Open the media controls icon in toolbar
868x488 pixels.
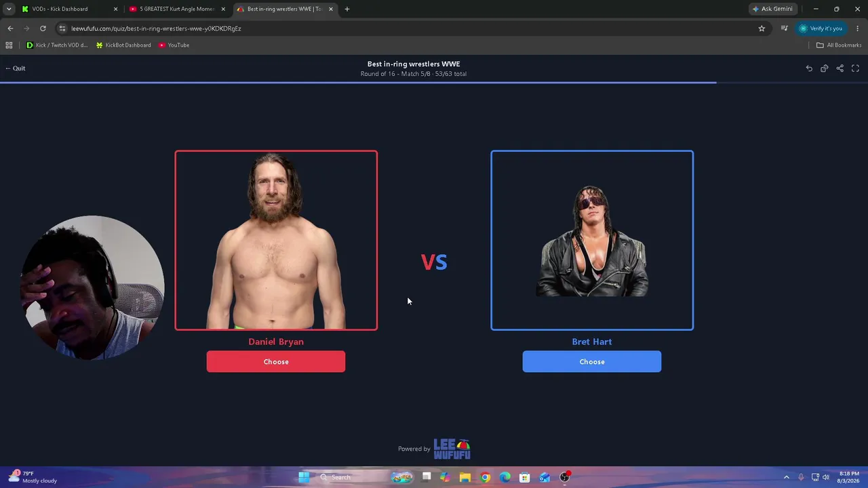(785, 28)
